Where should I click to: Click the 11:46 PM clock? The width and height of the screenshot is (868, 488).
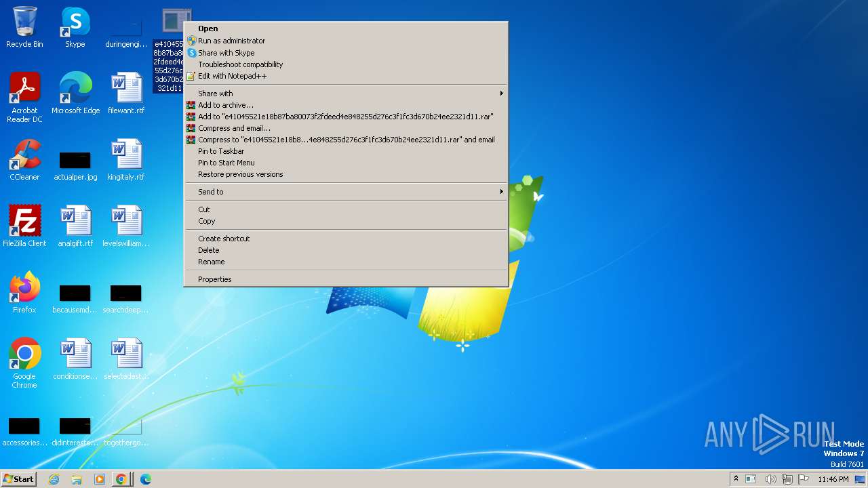point(833,479)
